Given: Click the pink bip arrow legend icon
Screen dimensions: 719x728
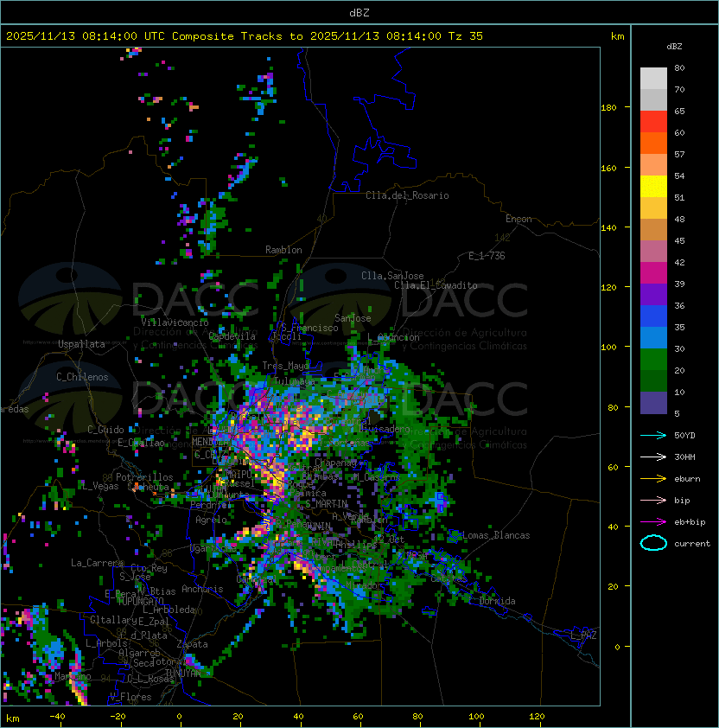Looking at the screenshot, I should tap(653, 500).
